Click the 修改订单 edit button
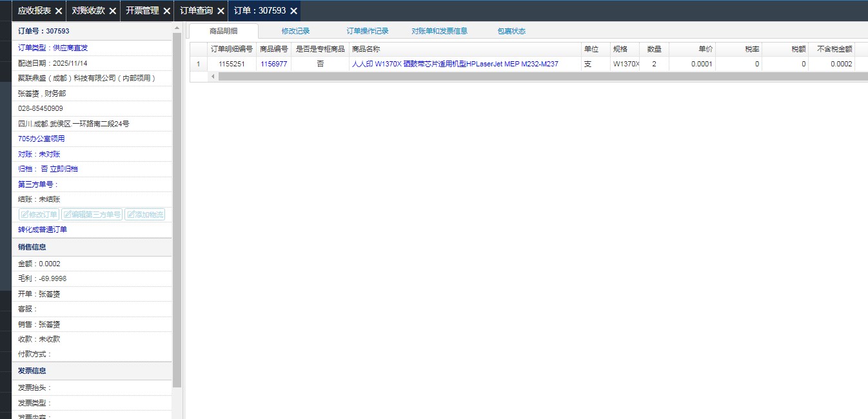The width and height of the screenshot is (868, 419). point(39,215)
